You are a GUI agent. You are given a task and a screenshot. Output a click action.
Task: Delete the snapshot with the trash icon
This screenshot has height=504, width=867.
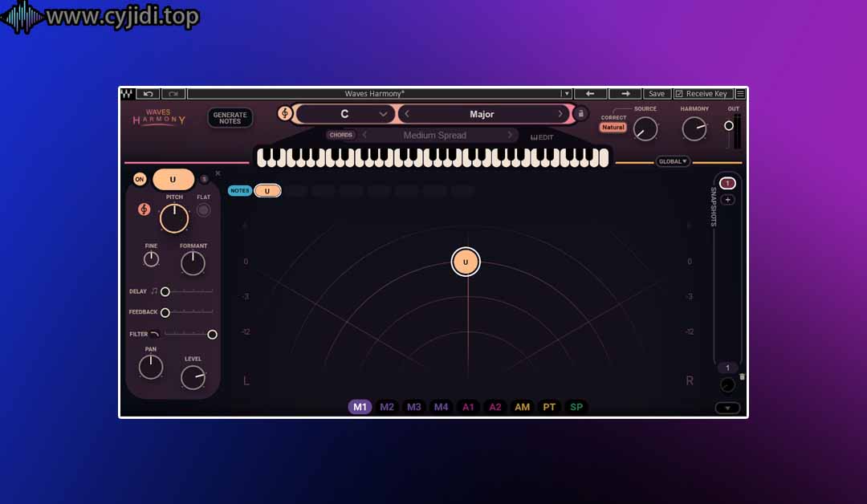tap(742, 376)
